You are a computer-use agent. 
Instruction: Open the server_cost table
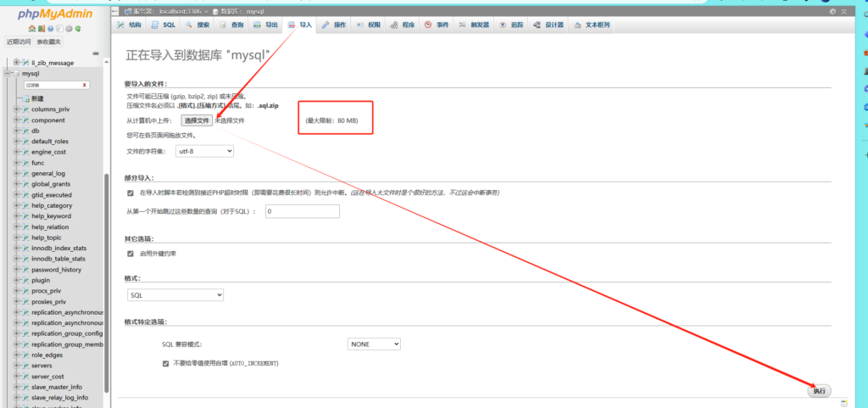[x=47, y=377]
